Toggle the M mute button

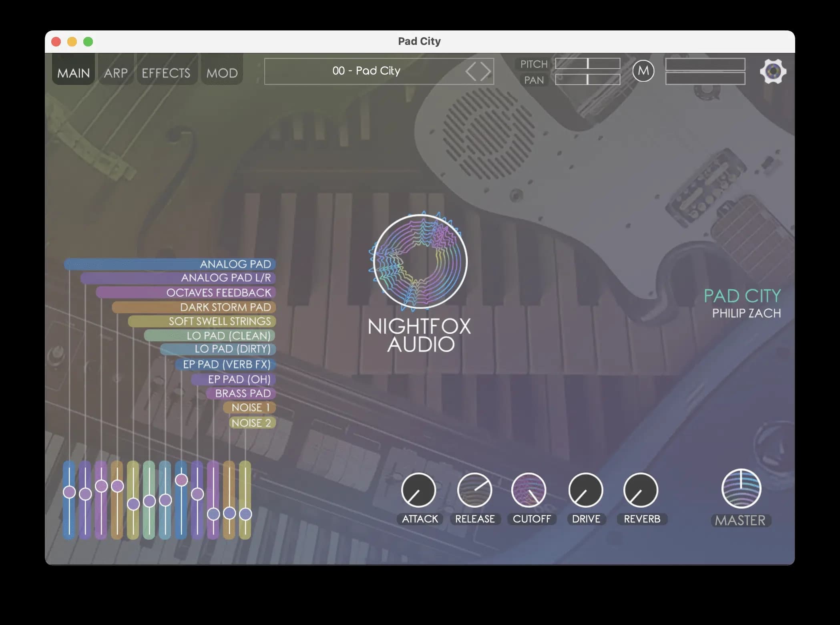(644, 71)
